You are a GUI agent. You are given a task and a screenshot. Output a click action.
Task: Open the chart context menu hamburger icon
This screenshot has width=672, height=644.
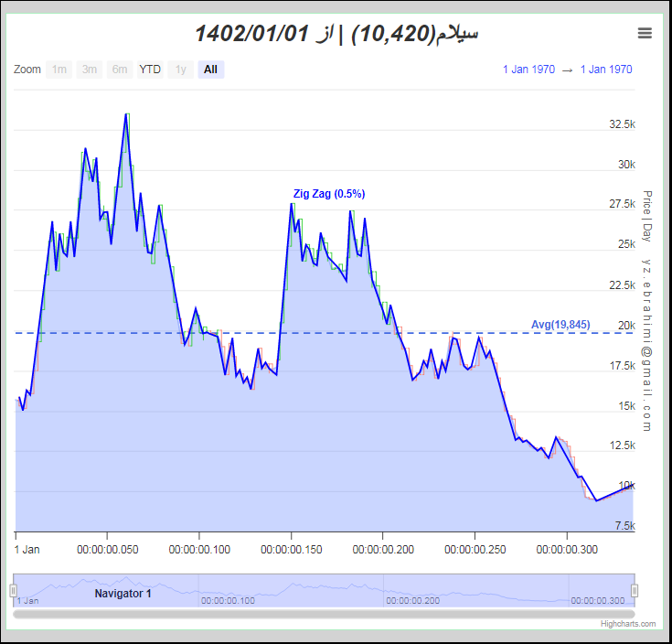point(645,33)
